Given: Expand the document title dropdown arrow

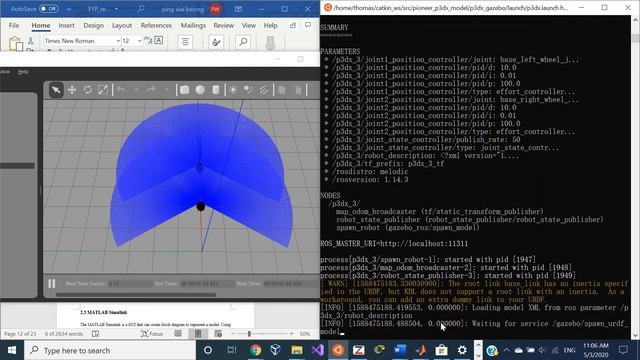Looking at the screenshot, I should pos(116,9).
